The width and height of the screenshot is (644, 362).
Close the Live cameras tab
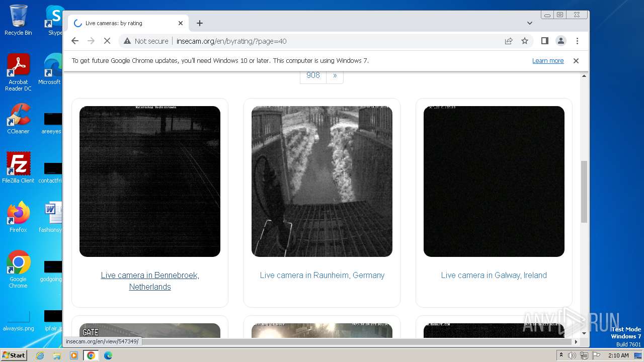[x=181, y=23]
